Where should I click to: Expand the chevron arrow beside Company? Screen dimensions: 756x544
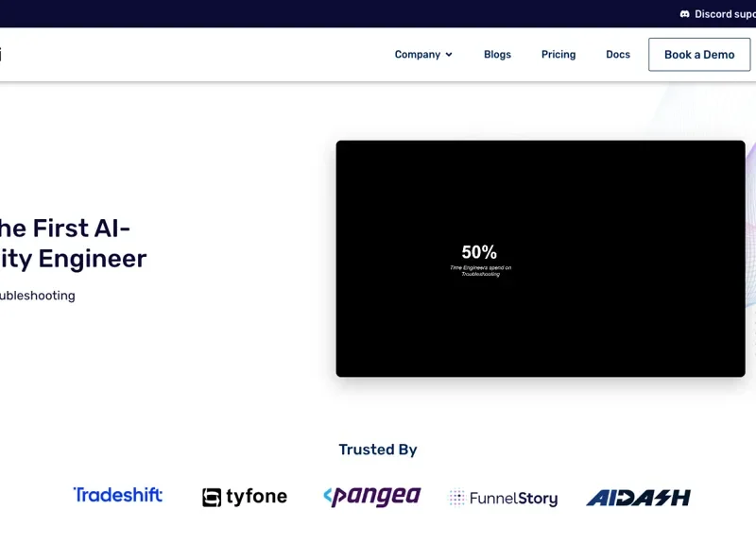tap(449, 55)
